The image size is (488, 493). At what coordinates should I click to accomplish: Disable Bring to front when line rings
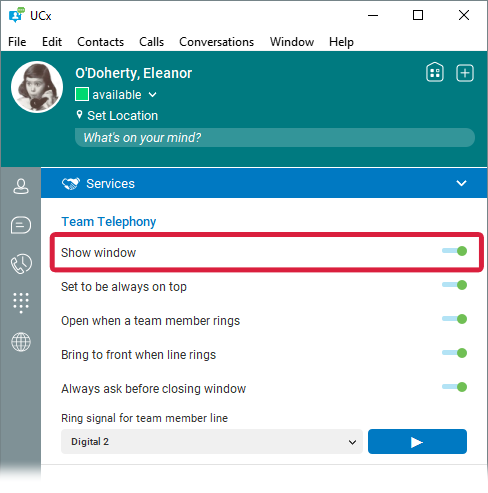[x=454, y=353]
